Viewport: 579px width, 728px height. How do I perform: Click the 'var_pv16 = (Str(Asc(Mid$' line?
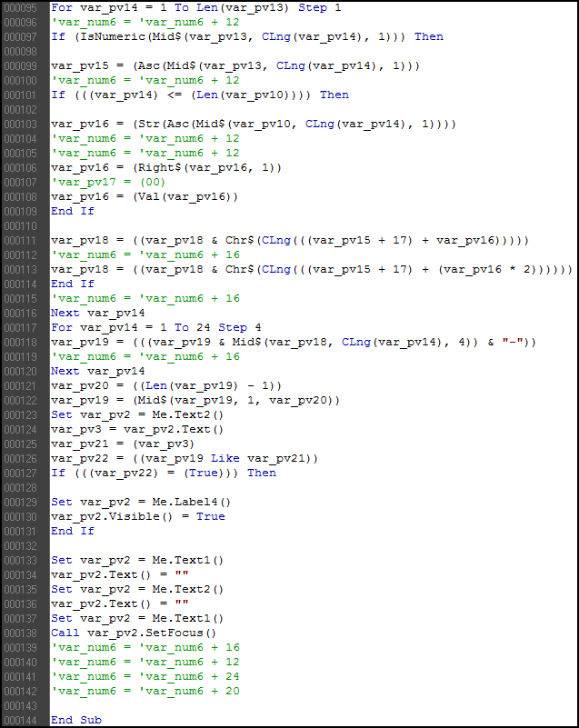[x=254, y=124]
